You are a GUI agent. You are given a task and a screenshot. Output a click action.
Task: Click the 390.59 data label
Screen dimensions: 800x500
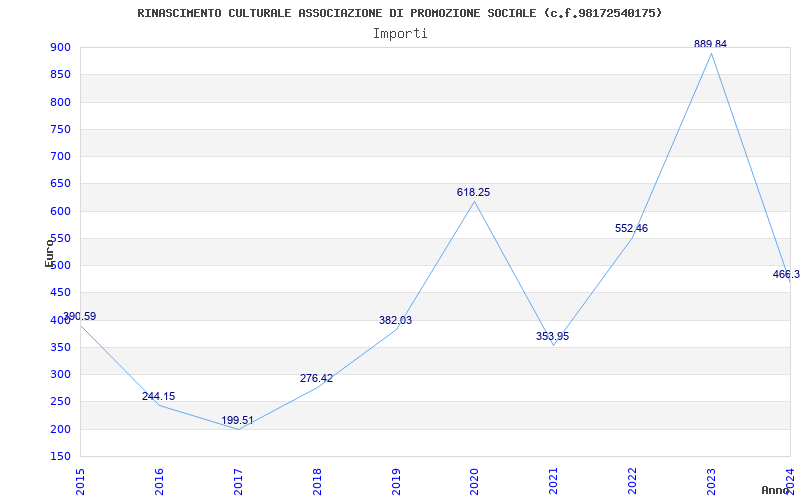click(x=80, y=316)
